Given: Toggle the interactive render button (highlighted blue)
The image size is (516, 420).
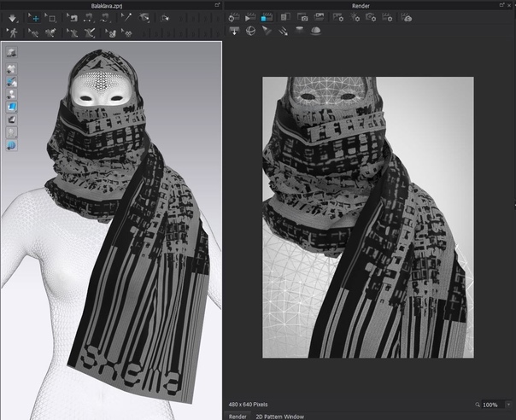Looking at the screenshot, I should pos(267,17).
